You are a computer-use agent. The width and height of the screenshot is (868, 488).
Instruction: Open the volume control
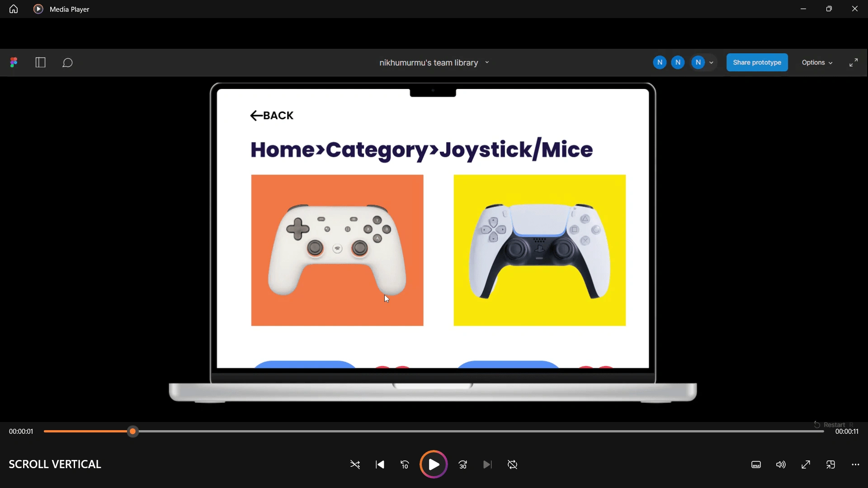click(781, 465)
